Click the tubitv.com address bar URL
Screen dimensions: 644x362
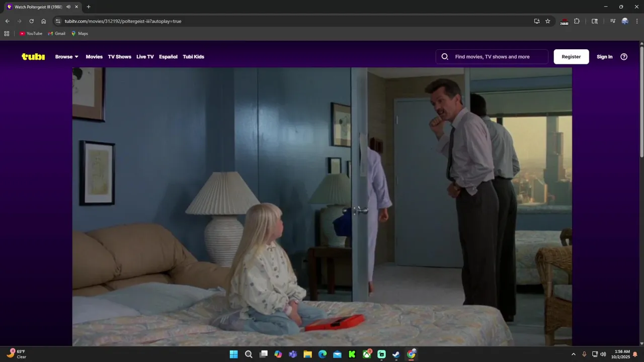[123, 21]
